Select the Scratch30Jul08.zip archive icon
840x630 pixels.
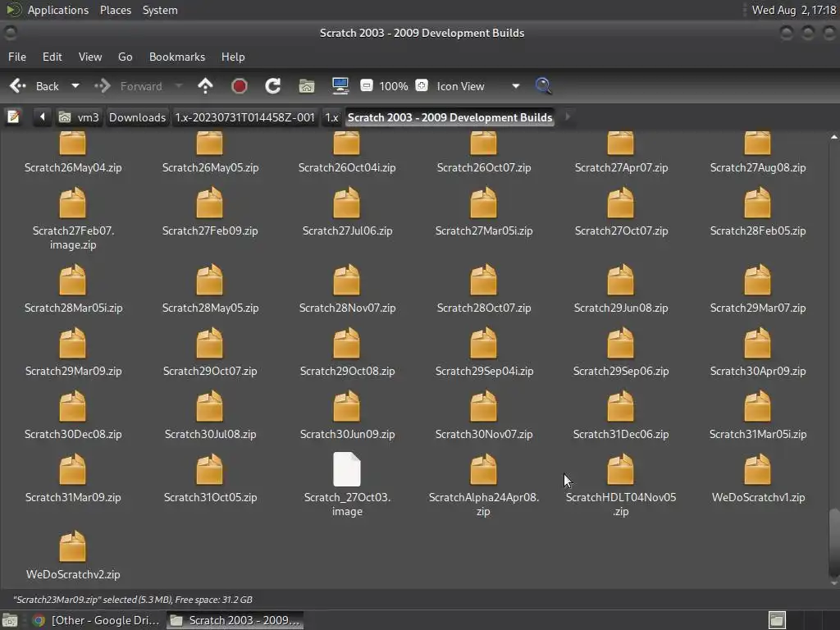[209, 405]
